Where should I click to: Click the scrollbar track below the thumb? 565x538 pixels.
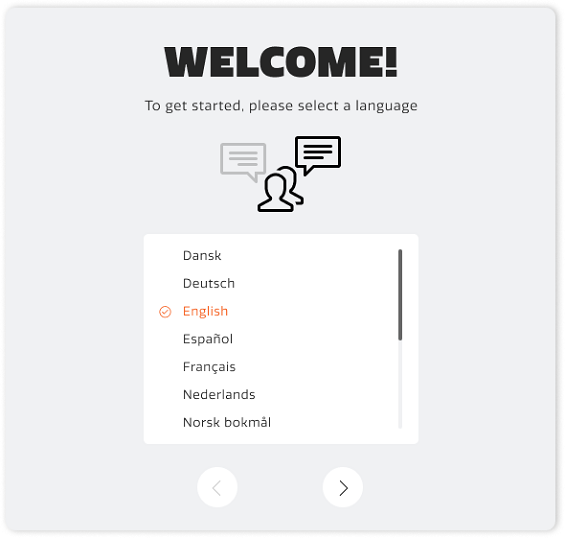tap(400, 384)
